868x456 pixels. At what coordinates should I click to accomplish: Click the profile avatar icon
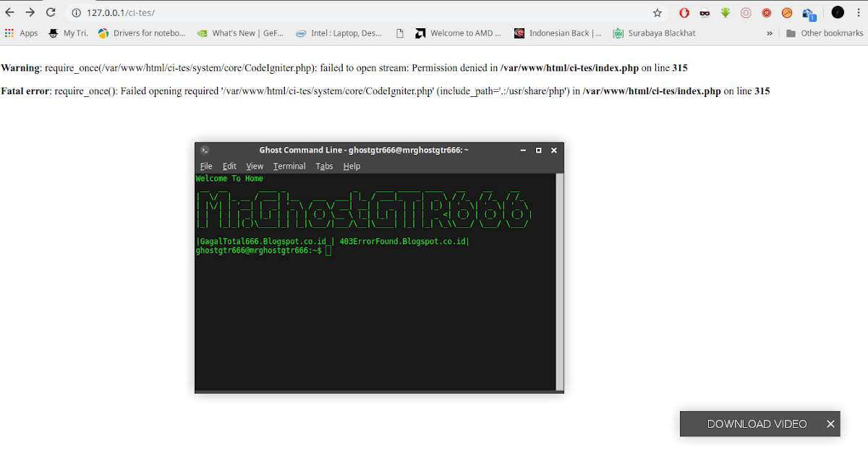[x=837, y=12]
